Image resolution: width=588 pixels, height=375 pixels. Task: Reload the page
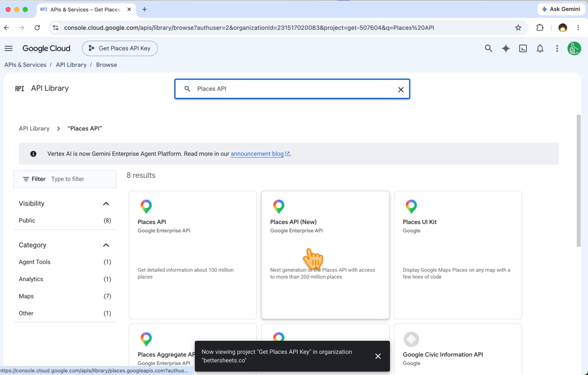click(x=37, y=28)
